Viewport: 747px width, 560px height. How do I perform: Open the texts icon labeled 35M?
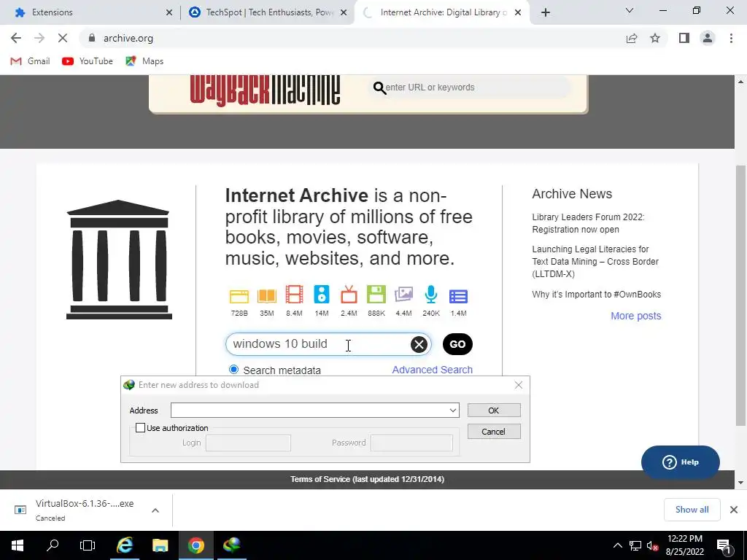(267, 296)
